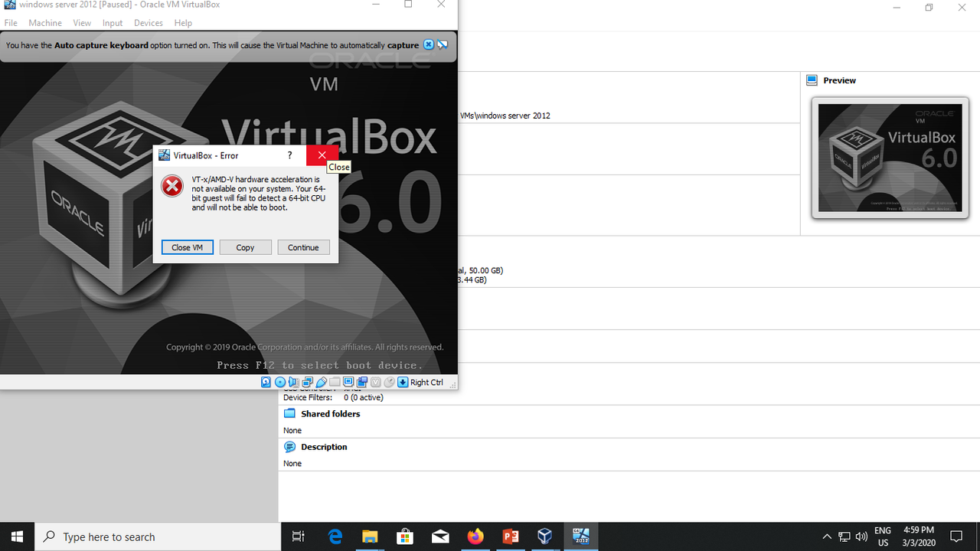The width and height of the screenshot is (980, 551).
Task: Click the display icon in VM status bar
Action: click(x=348, y=382)
